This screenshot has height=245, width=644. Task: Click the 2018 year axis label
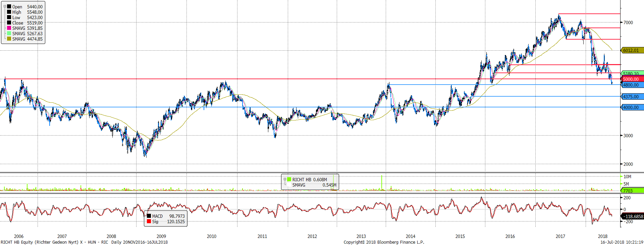603,236
